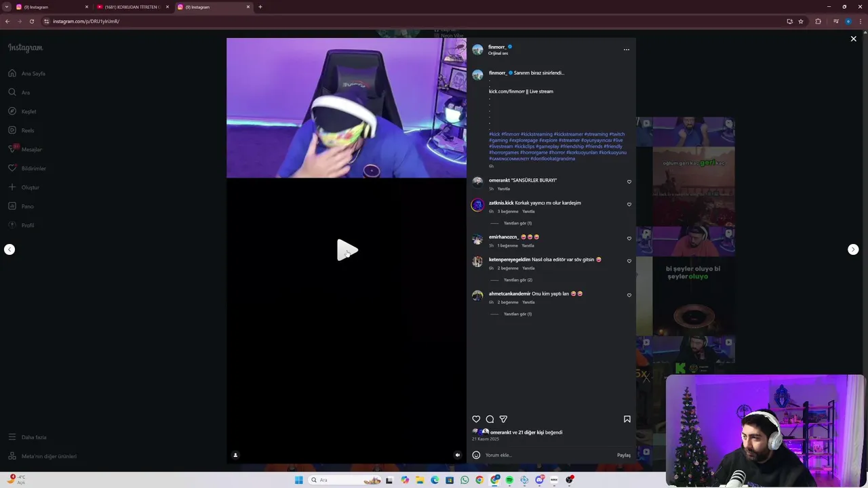Viewport: 868px width, 488px height.
Task: Mute or unmute the video sound
Action: 458,455
